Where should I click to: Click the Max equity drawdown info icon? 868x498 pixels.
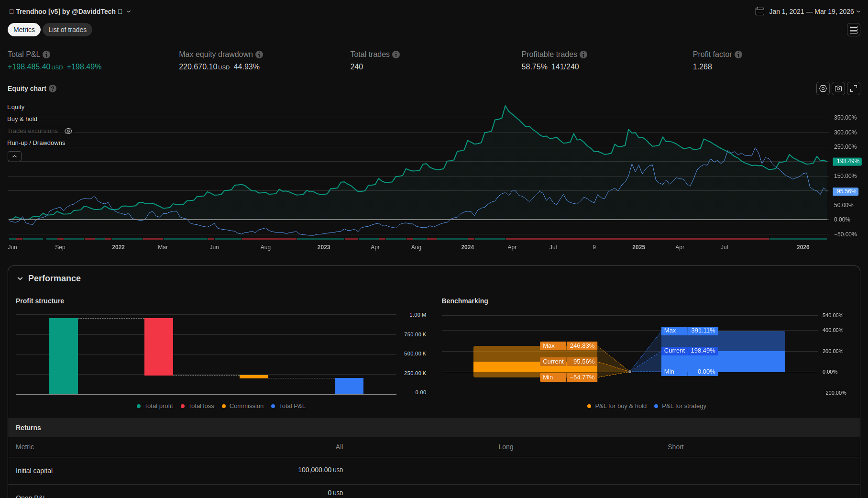(x=259, y=55)
